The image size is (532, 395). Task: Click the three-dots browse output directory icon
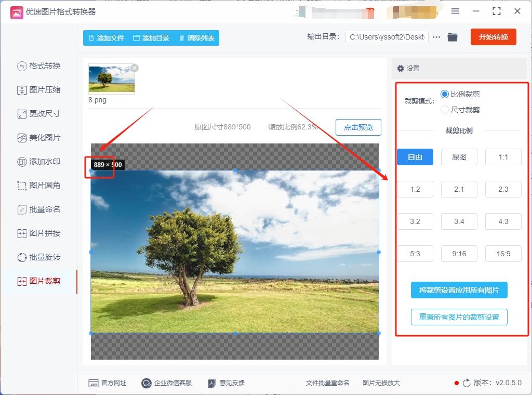(x=436, y=37)
